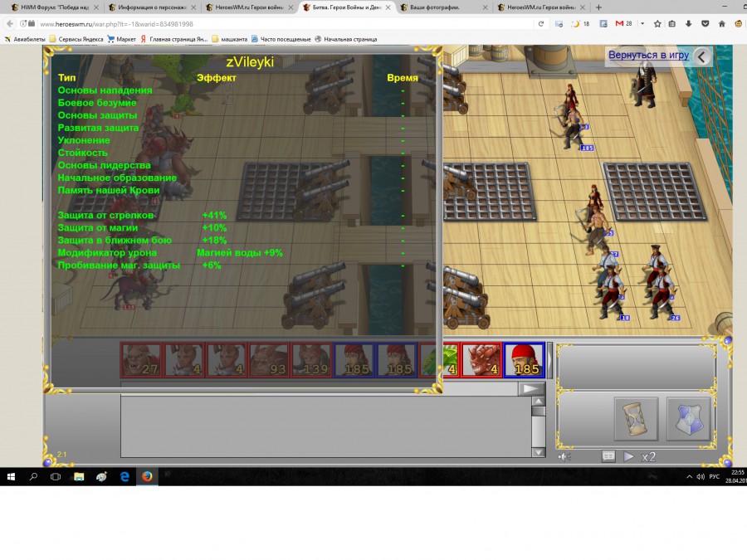The height and width of the screenshot is (560, 747).
Task: Click the Вернуться в игру link
Action: pos(648,55)
